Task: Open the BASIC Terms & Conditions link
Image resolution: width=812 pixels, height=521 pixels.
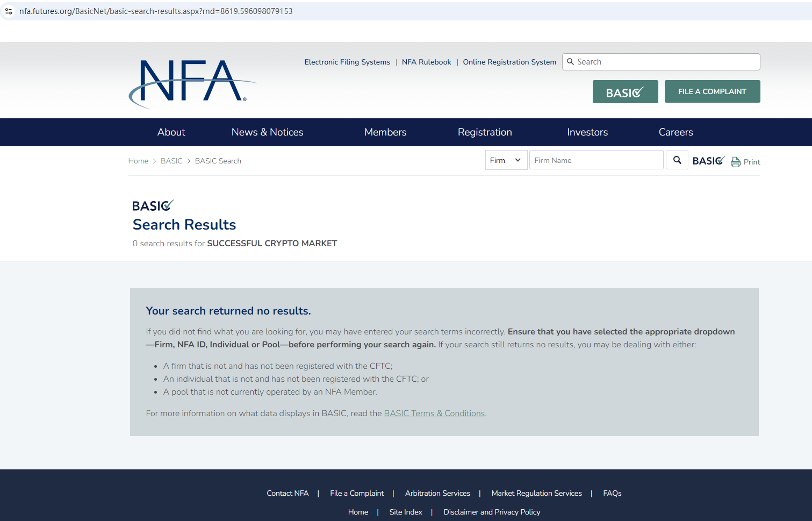Action: [434, 413]
